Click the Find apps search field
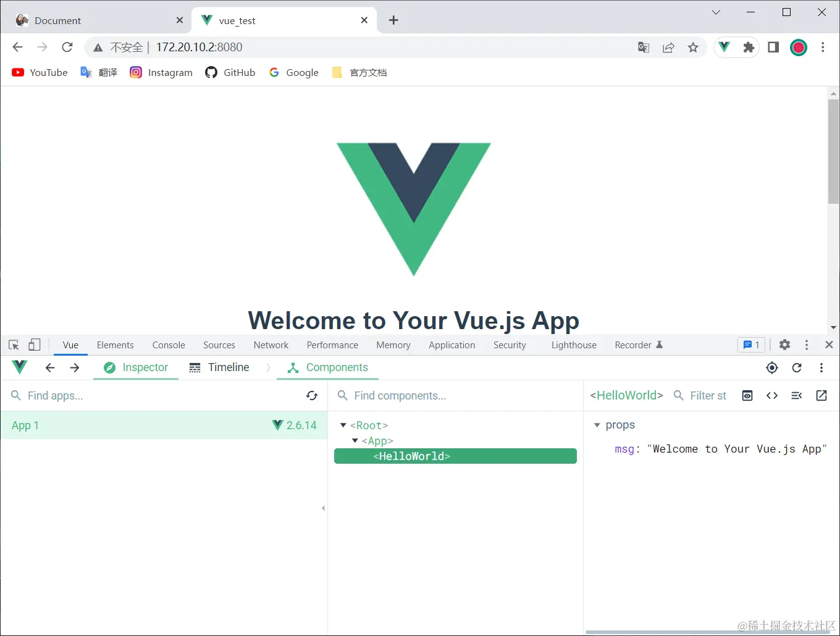The width and height of the screenshot is (840, 636). point(154,395)
